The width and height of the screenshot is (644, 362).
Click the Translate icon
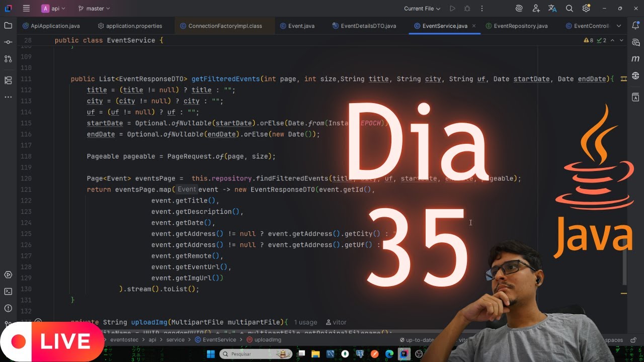pos(552,9)
